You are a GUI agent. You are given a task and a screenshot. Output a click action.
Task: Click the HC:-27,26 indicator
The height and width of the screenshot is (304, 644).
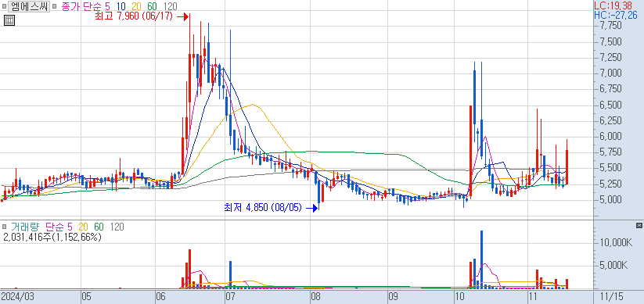click(616, 16)
